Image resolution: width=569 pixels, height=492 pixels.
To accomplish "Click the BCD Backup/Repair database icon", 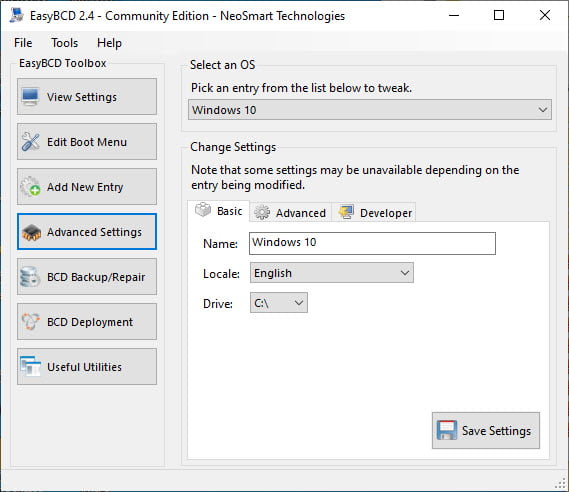I will click(x=30, y=277).
